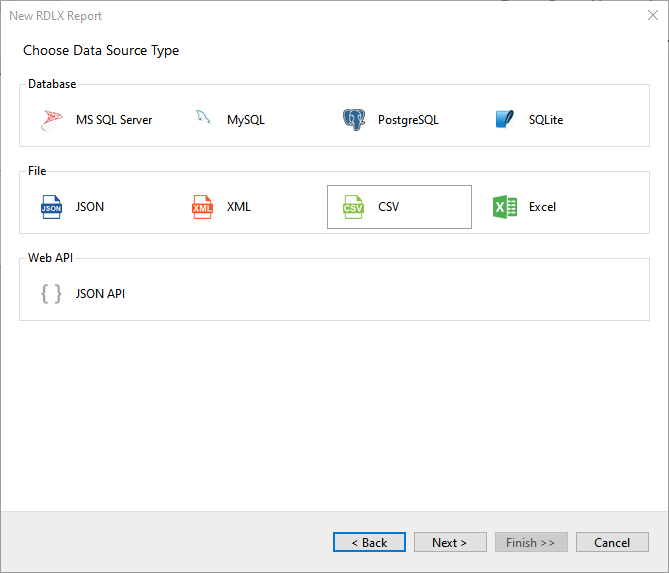Select the MS SQL Server icon
The width and height of the screenshot is (669, 573).
(x=52, y=120)
